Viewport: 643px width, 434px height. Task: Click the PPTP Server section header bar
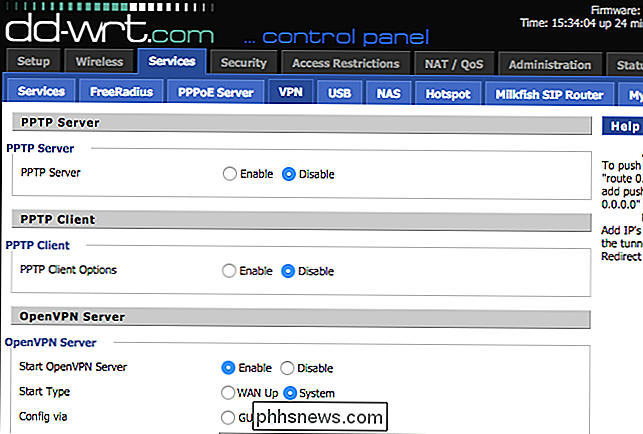point(302,123)
